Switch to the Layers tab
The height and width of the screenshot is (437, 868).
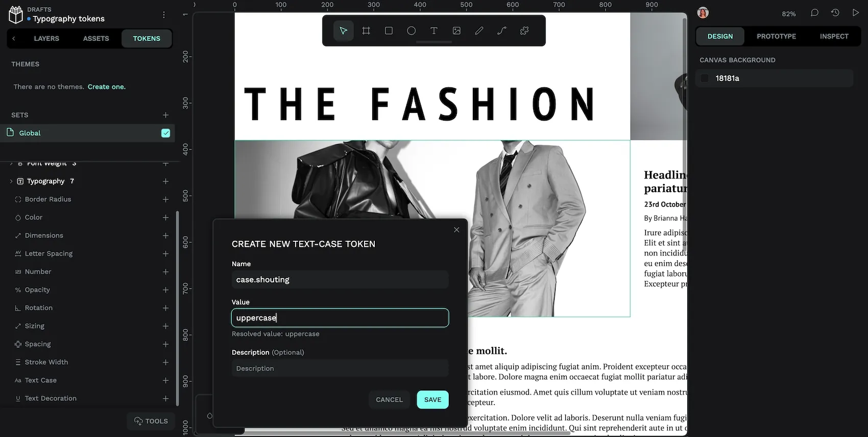[x=46, y=38]
